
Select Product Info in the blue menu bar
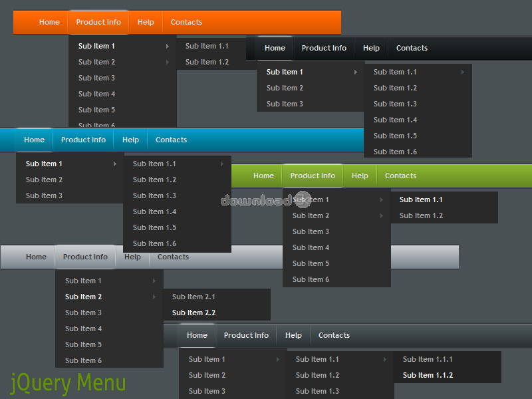point(84,140)
